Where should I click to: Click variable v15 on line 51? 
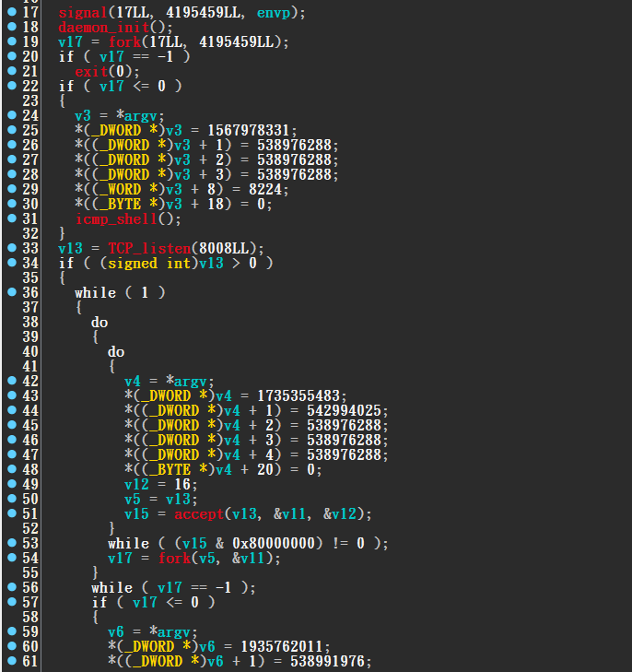pos(136,513)
